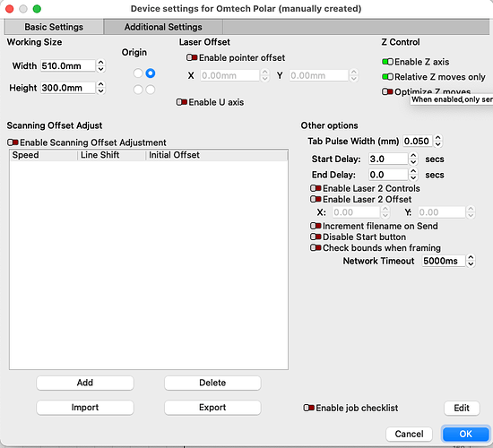
Task: Click the End Delay stepper arrows
Action: 413,175
